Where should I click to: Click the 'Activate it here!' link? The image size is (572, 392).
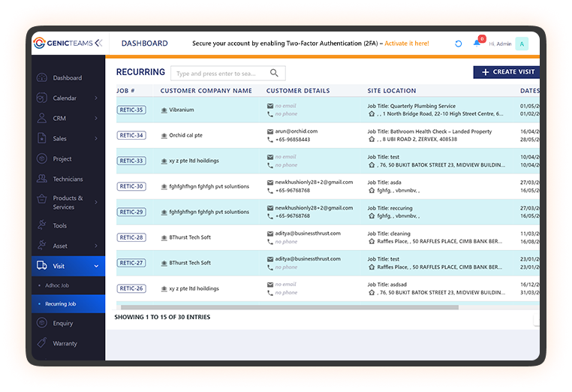pyautogui.click(x=407, y=44)
